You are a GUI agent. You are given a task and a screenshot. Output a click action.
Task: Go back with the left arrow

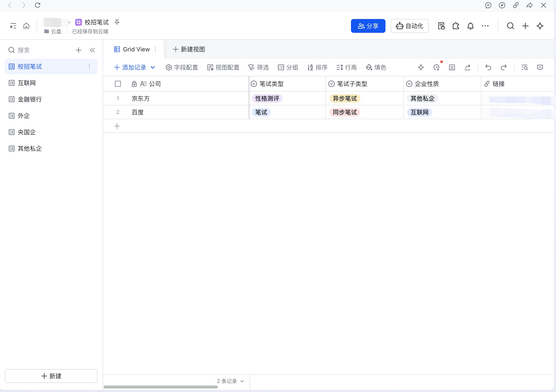(x=10, y=5)
